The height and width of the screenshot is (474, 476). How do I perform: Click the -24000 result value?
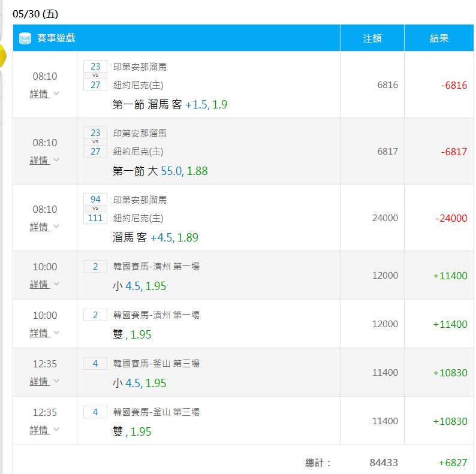451,218
